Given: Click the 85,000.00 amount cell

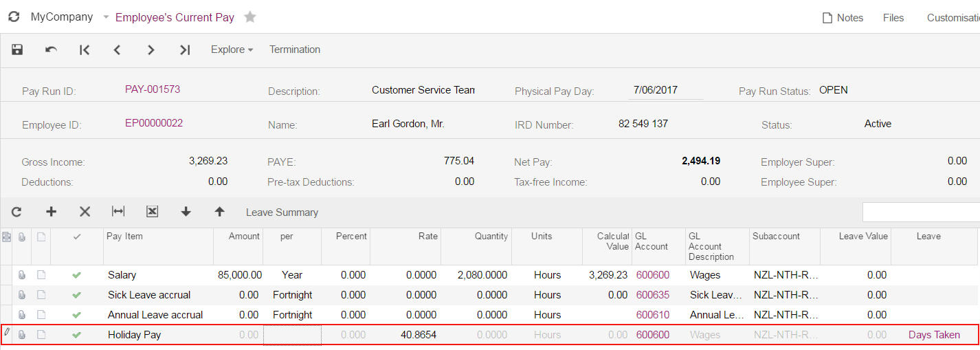Looking at the screenshot, I should coord(237,275).
